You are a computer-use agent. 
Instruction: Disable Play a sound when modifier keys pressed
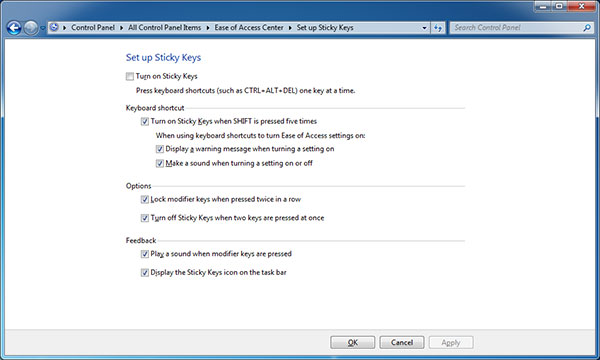point(145,254)
